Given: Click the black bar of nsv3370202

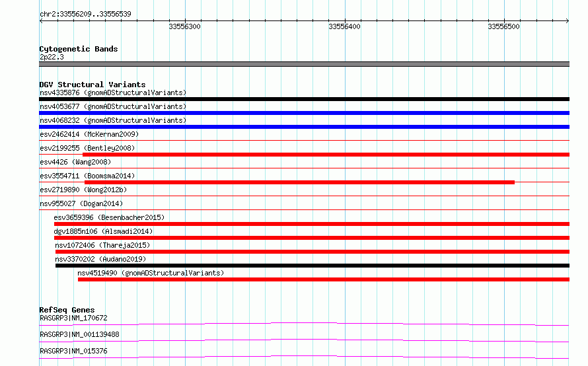Looking at the screenshot, I should [312, 266].
